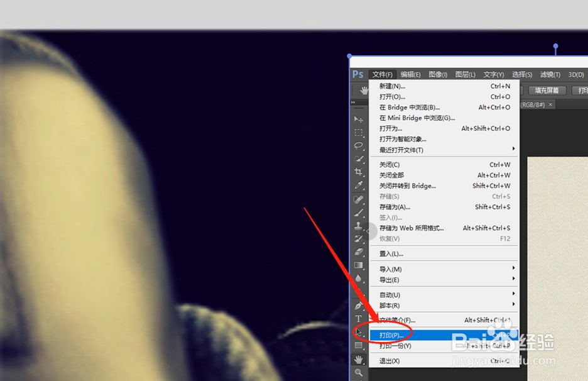Expand 自动(U) submenu
The height and width of the screenshot is (381, 588).
444,295
